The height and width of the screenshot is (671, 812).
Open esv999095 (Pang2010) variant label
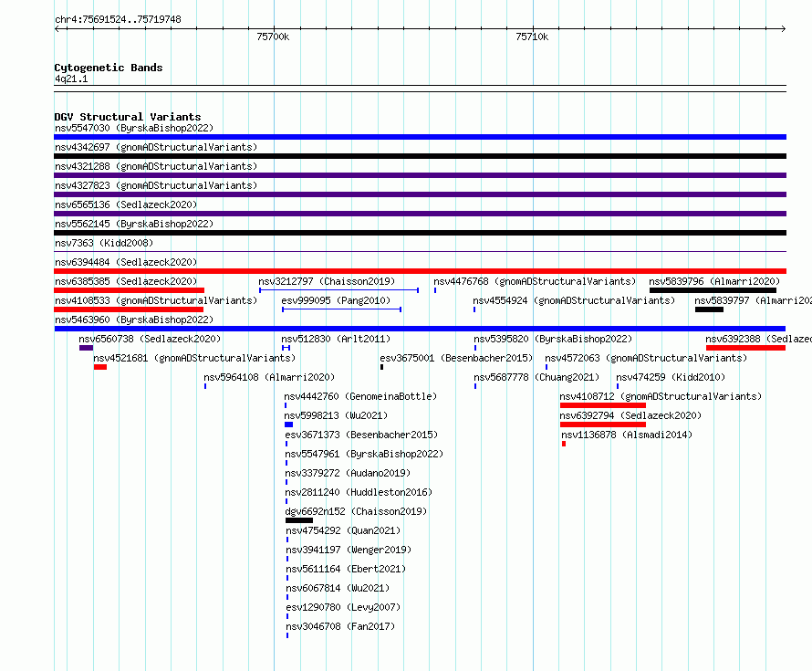[336, 300]
